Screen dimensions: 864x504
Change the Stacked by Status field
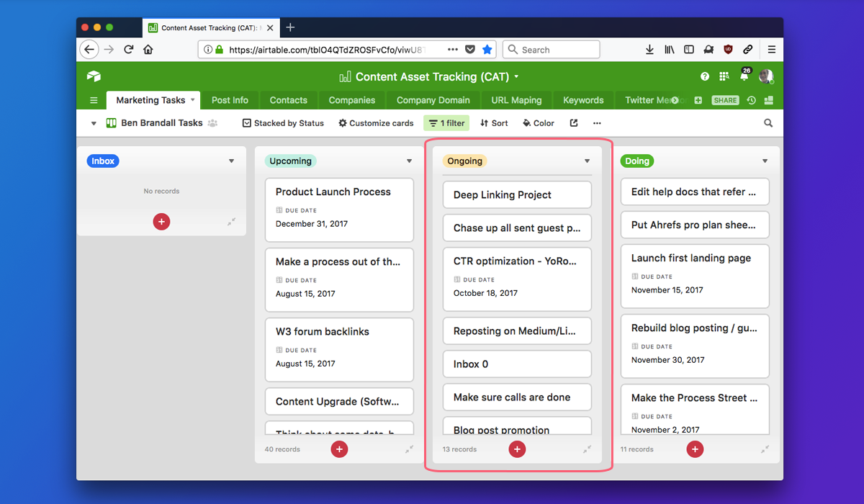[x=283, y=123]
